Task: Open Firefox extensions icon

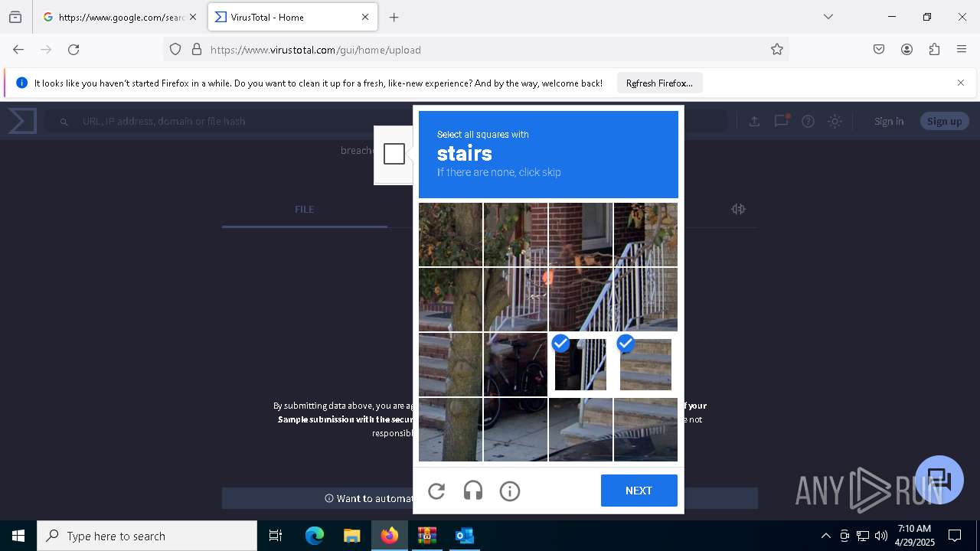Action: point(934,50)
